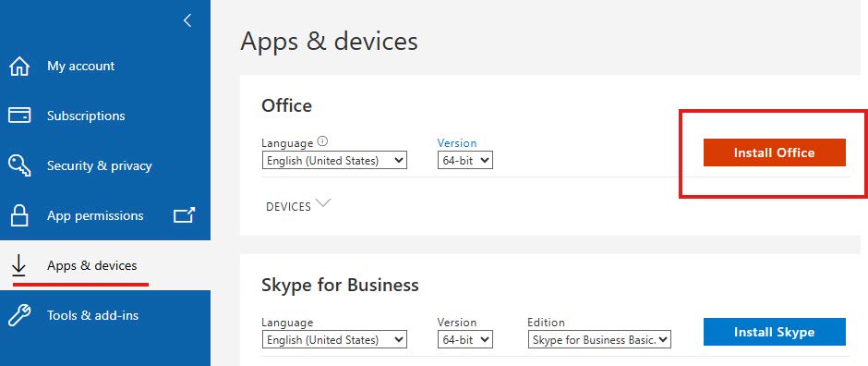Image resolution: width=868 pixels, height=366 pixels.
Task: Go to Subscriptions in sidebar
Action: coord(86,116)
